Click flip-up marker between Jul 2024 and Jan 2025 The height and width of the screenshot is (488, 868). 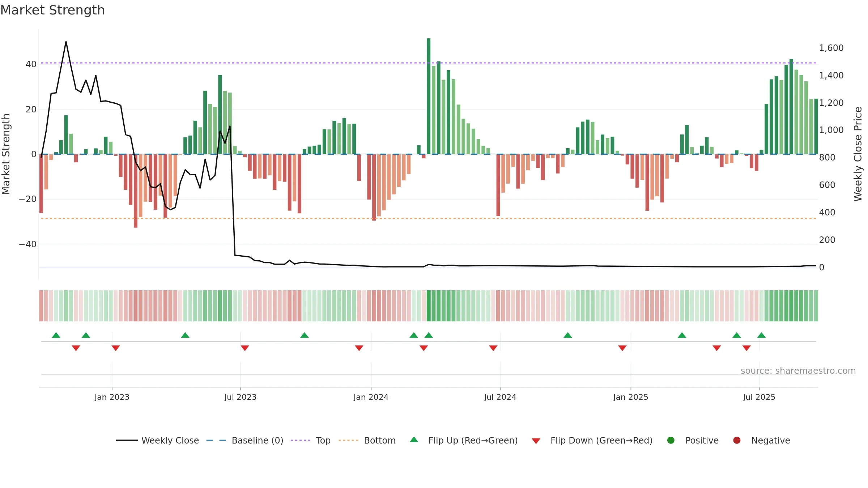coord(568,335)
